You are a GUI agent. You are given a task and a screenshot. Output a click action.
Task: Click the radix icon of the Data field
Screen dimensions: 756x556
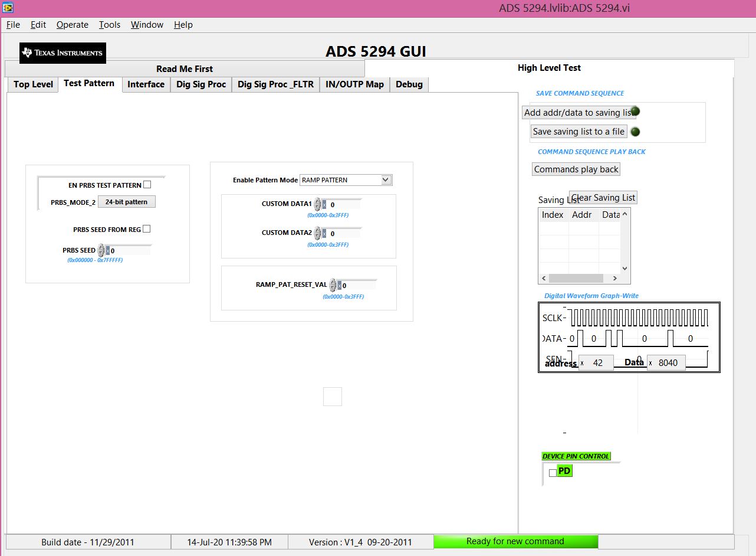pyautogui.click(x=650, y=363)
